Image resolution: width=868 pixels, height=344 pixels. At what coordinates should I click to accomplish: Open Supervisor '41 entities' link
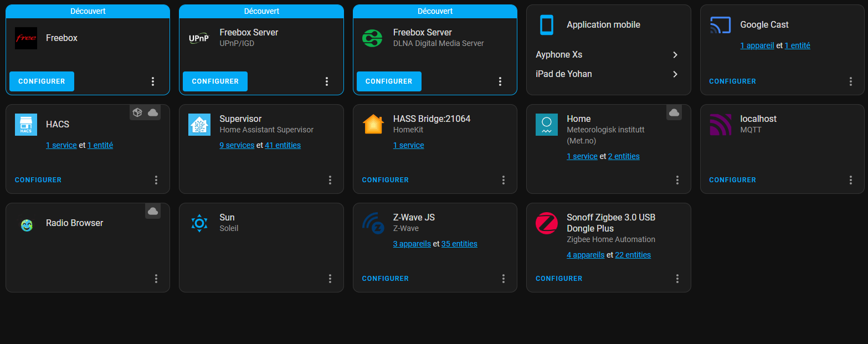click(x=283, y=146)
